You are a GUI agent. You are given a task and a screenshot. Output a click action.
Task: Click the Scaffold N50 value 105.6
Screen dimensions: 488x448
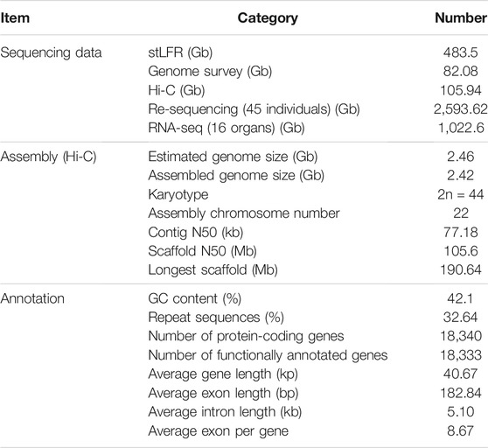coord(461,251)
